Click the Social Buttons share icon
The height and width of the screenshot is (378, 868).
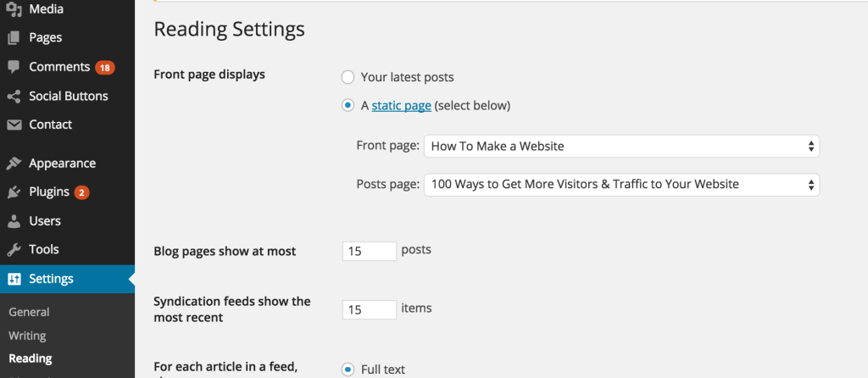(x=14, y=96)
